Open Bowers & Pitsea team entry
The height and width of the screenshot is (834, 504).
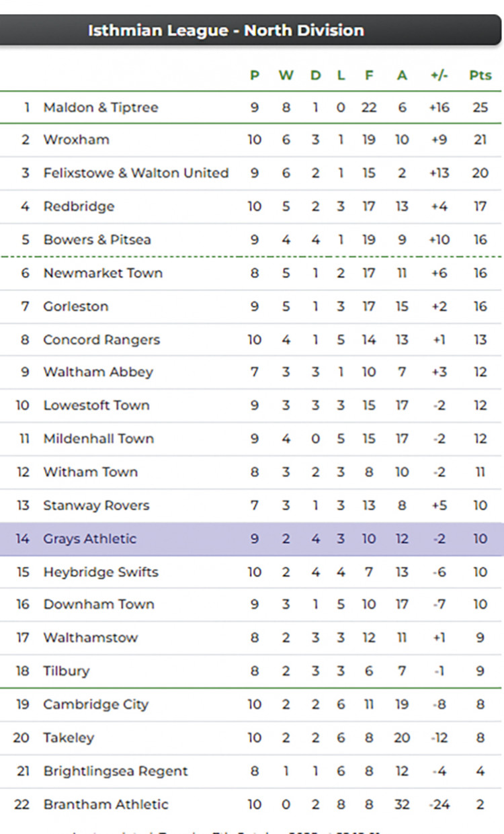point(97,240)
